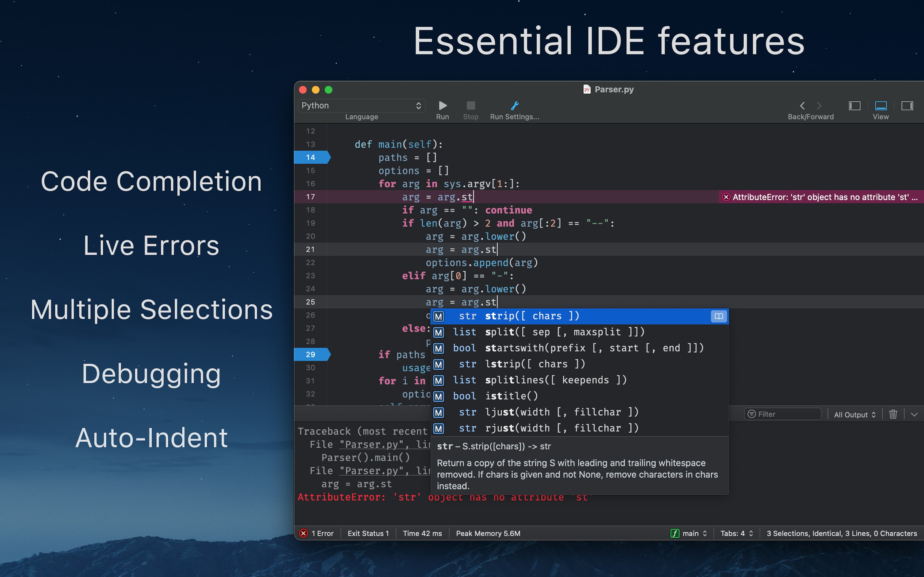Navigate back using the left arrow icon
Screen dimensions: 924x577
pos(802,106)
